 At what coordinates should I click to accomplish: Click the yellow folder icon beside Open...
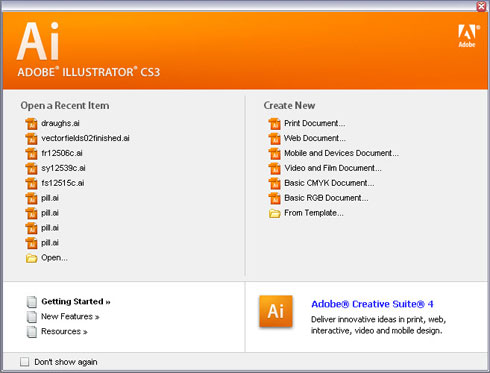[x=31, y=258]
